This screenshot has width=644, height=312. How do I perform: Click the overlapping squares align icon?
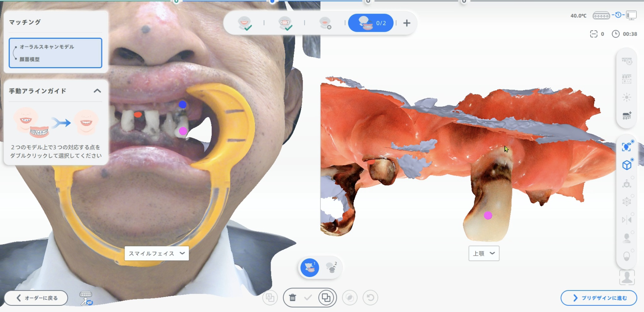(326, 298)
